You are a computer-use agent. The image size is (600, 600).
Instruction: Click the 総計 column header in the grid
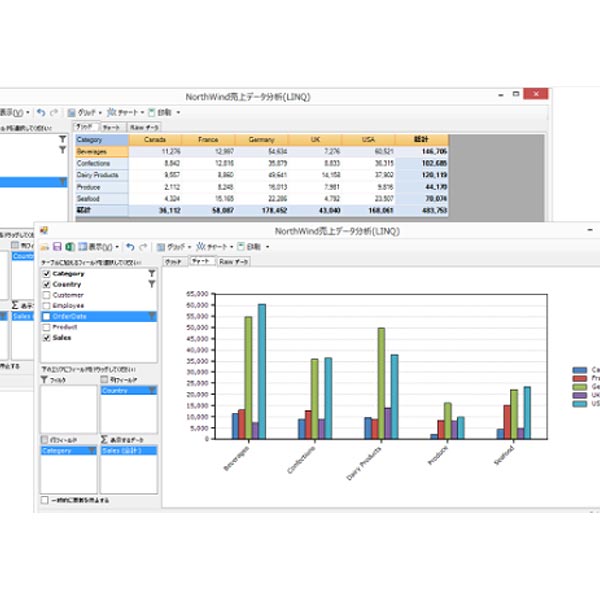pyautogui.click(x=421, y=140)
